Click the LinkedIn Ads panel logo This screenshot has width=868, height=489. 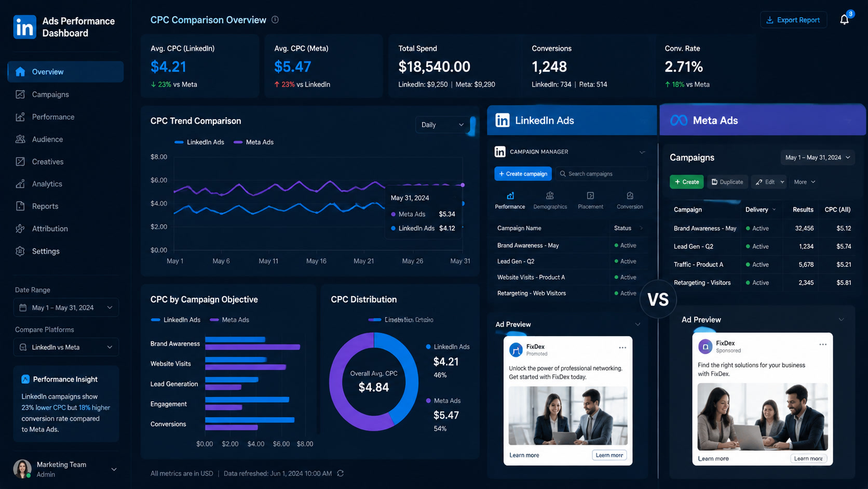pyautogui.click(x=503, y=120)
